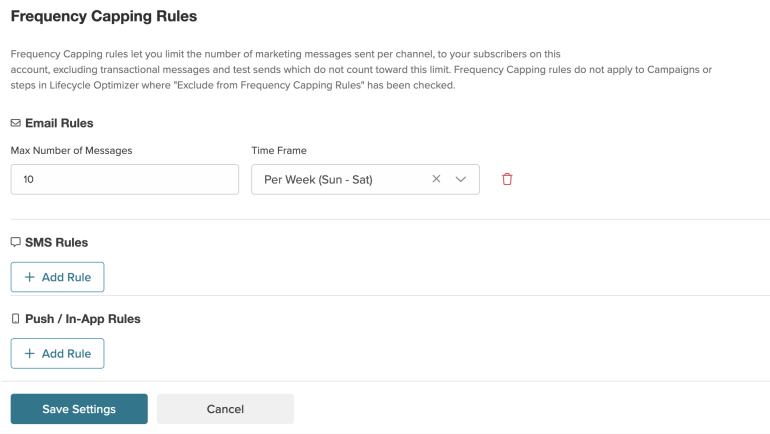
Task: Delete the email rule with the trash icon
Action: point(507,179)
